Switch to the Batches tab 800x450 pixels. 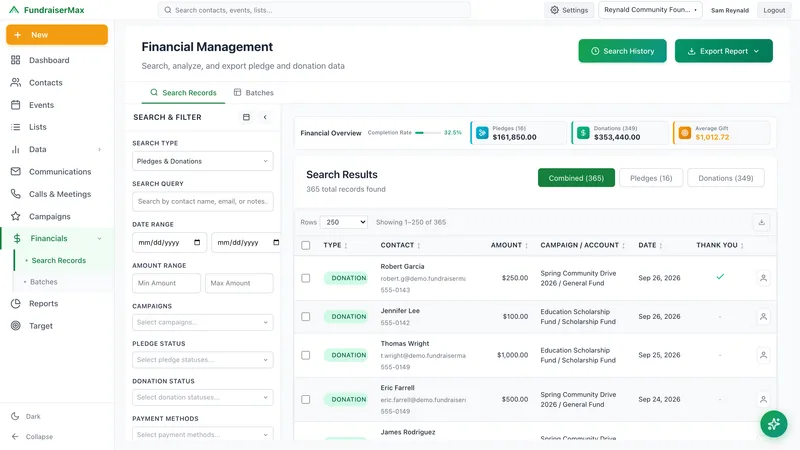254,93
